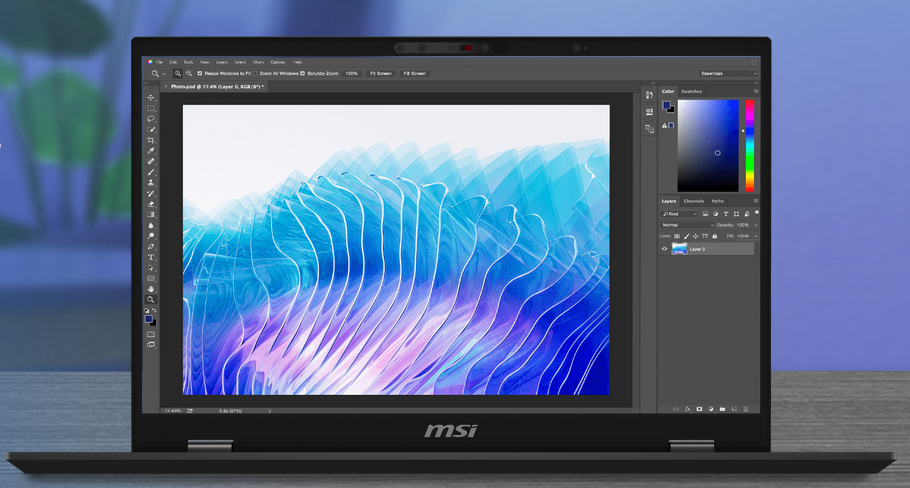Filter layers by adjustment layer
This screenshot has width=910, height=488.
pos(716,214)
